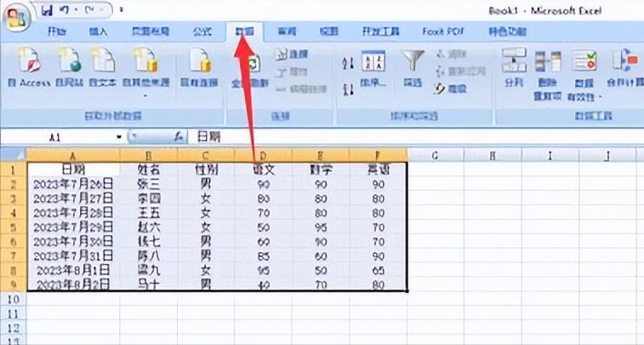The height and width of the screenshot is (345, 644).
Task: Select column C header
Action: click(x=206, y=155)
